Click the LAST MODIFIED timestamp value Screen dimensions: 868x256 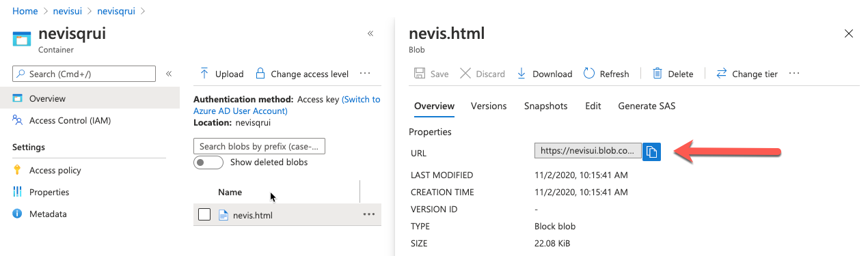(581, 175)
